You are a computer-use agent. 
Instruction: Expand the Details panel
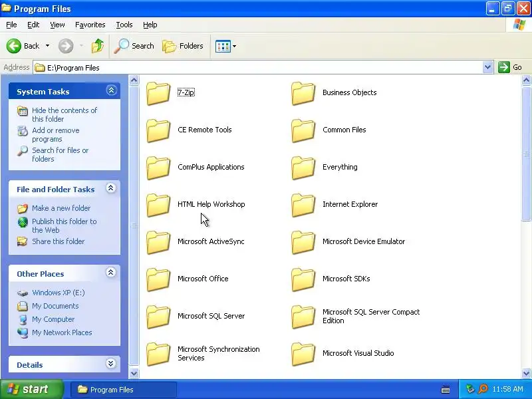pyautogui.click(x=111, y=364)
